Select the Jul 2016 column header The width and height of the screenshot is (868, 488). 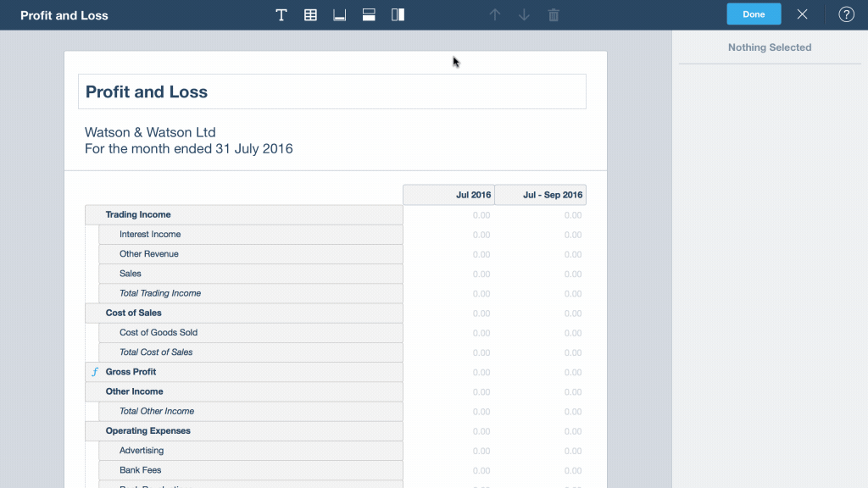(x=448, y=195)
